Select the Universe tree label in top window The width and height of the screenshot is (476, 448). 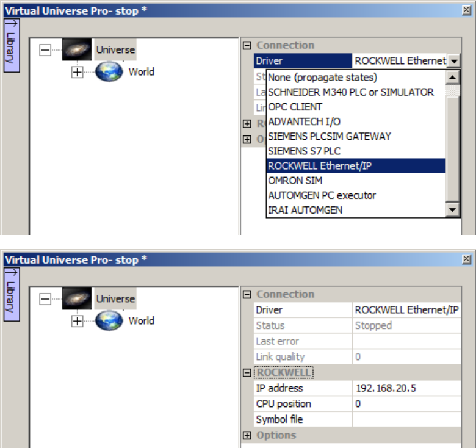(115, 50)
